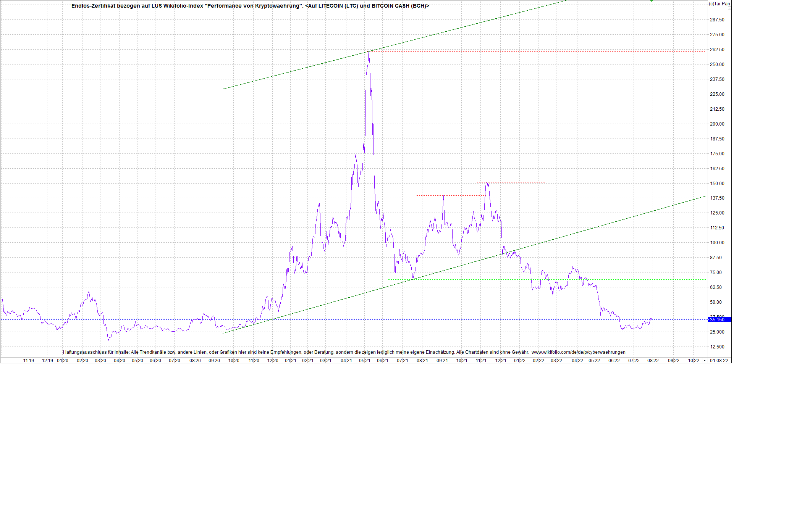Viewport: 802px width, 532px height.
Task: Click the 03|20 date axis label
Action: click(x=100, y=361)
